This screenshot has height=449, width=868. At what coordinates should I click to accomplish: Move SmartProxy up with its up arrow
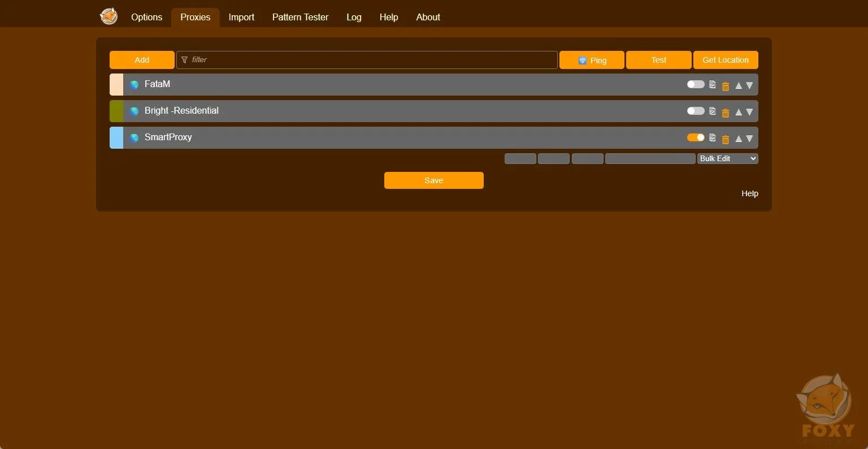coord(739,139)
